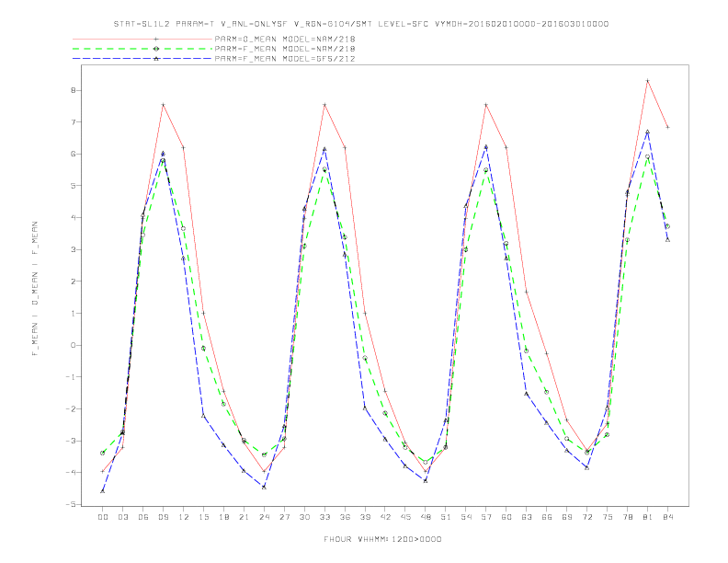The height and width of the screenshot is (563, 728).
Task: Click x-axis tick label 66
Action: (547, 517)
